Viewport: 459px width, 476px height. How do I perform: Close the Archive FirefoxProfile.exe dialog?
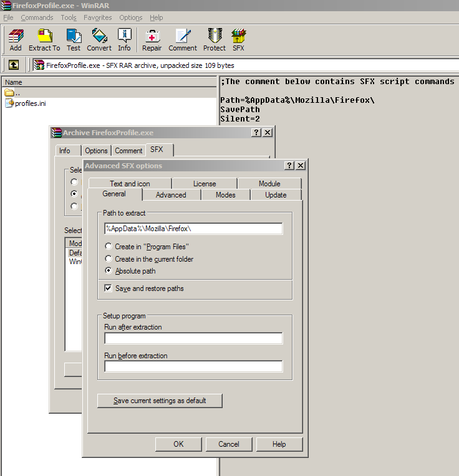coord(268,132)
